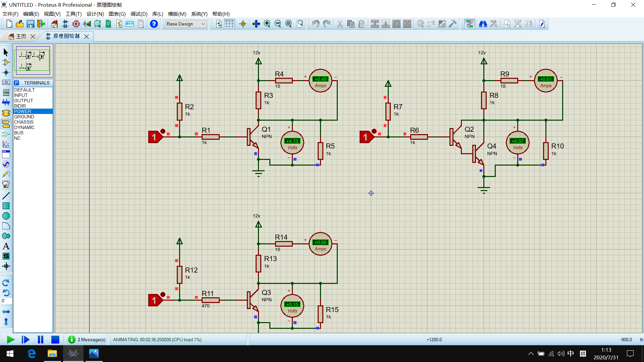Screen dimensions: 644x362
Task: Click the Pause simulation button
Action: (x=40, y=339)
